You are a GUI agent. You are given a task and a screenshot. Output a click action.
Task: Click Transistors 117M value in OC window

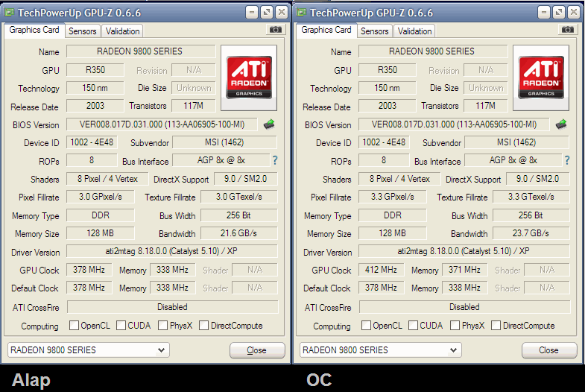tap(485, 106)
